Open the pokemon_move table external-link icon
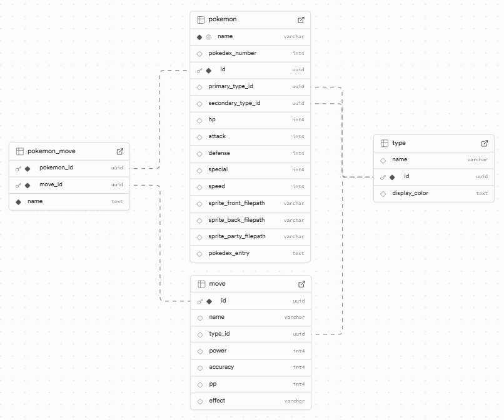The image size is (504, 420). tap(120, 151)
